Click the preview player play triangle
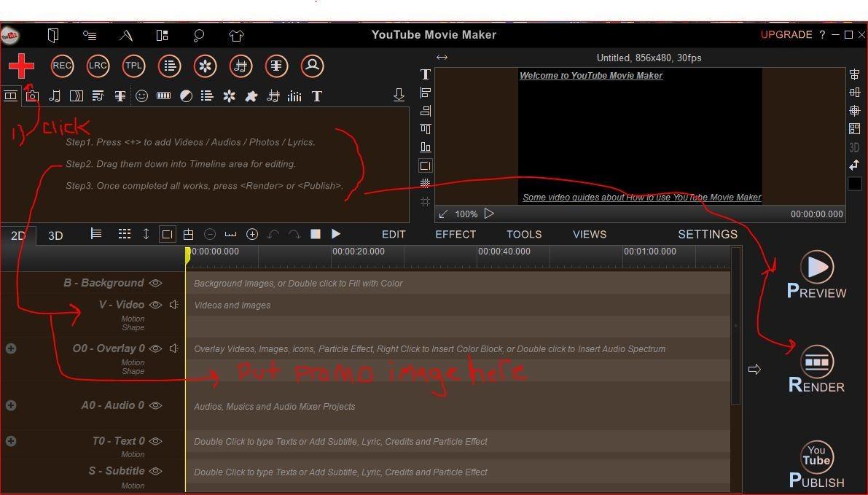868x495 pixels. click(489, 214)
